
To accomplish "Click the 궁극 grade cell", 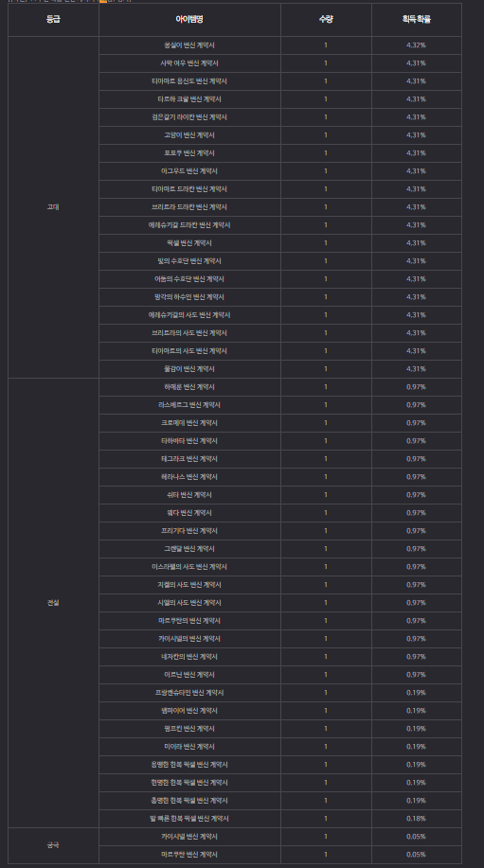I will (53, 845).
